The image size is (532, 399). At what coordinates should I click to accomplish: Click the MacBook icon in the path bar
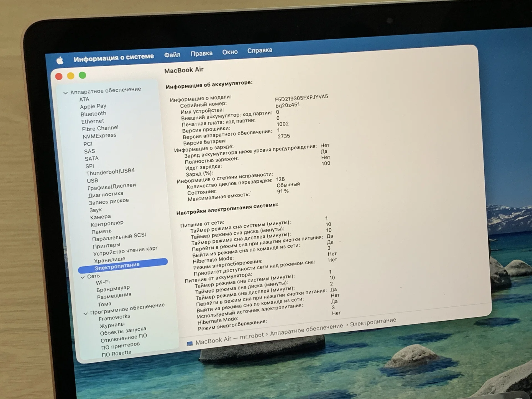coord(190,344)
